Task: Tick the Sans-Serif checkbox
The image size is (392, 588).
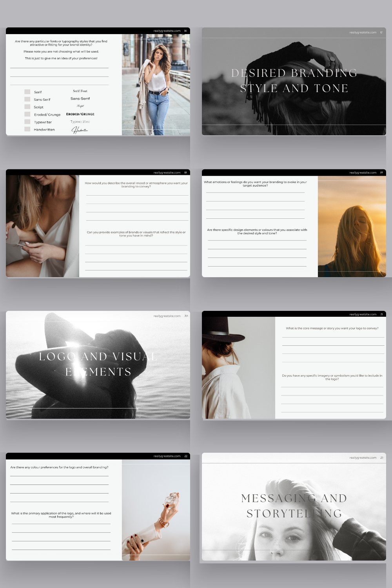Action: [x=27, y=99]
